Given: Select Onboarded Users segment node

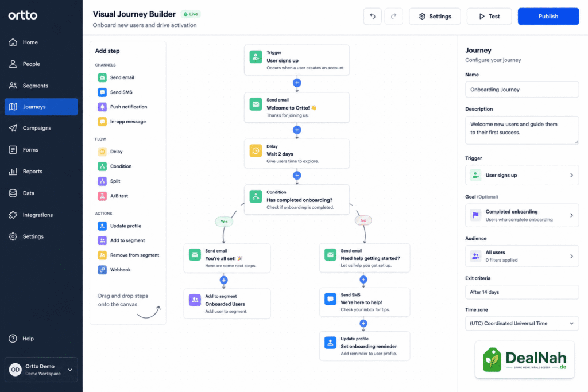Looking at the screenshot, I should tap(227, 304).
